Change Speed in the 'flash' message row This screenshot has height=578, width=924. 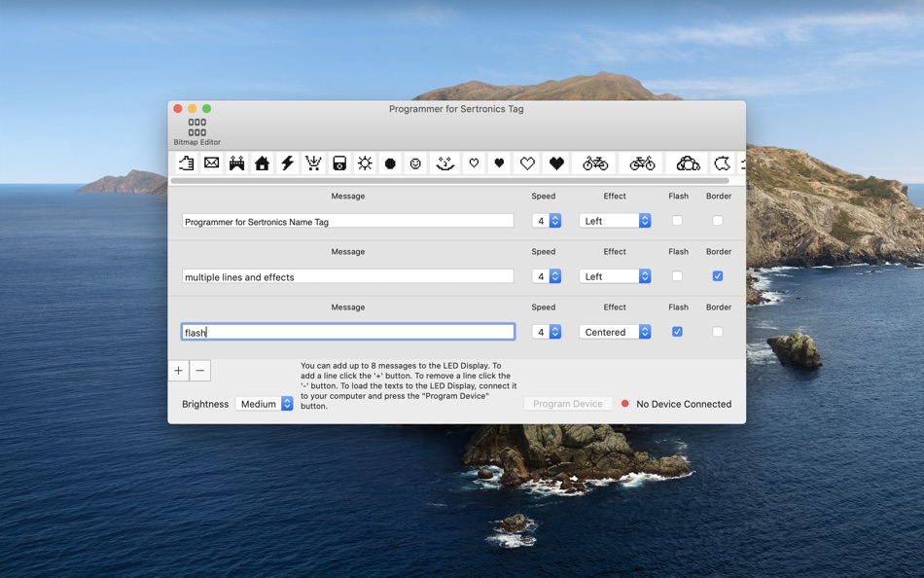547,332
